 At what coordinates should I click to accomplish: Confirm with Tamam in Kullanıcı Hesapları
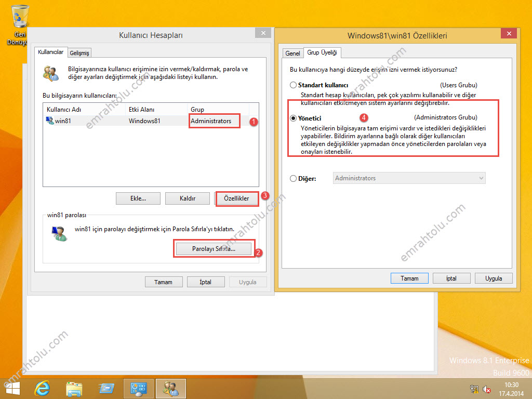(164, 282)
